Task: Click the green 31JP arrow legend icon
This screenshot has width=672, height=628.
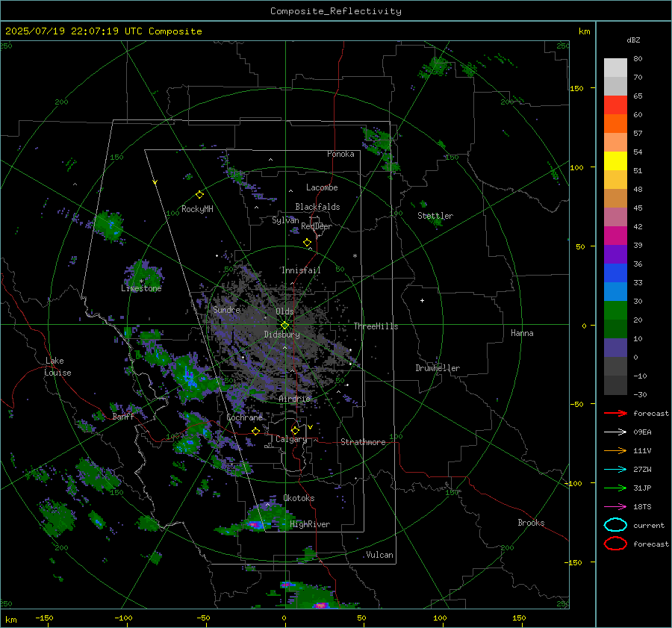Action: click(x=615, y=488)
